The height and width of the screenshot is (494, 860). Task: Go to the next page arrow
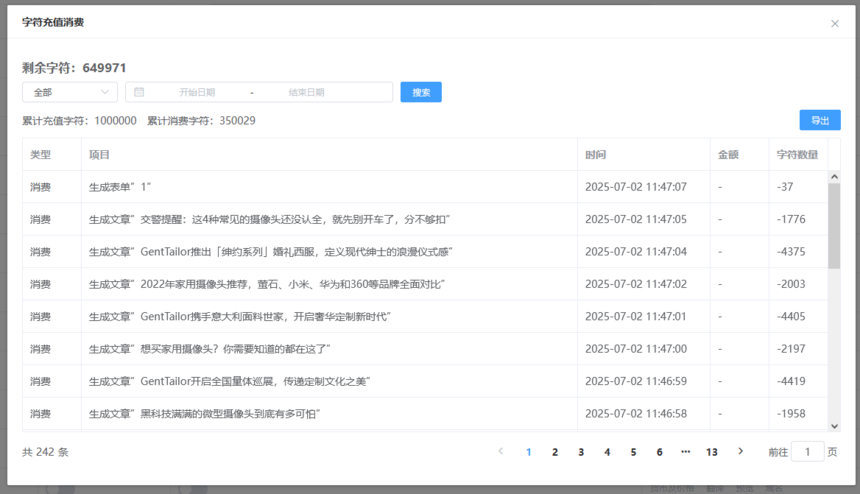tap(740, 451)
